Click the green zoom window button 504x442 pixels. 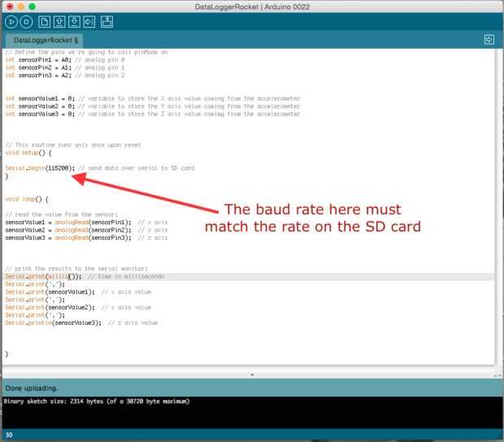click(x=32, y=6)
